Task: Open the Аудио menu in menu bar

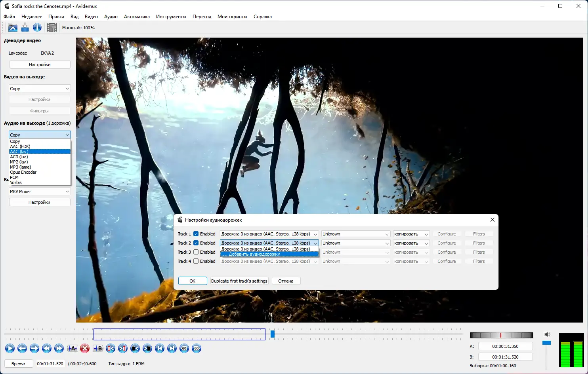Action: (111, 17)
